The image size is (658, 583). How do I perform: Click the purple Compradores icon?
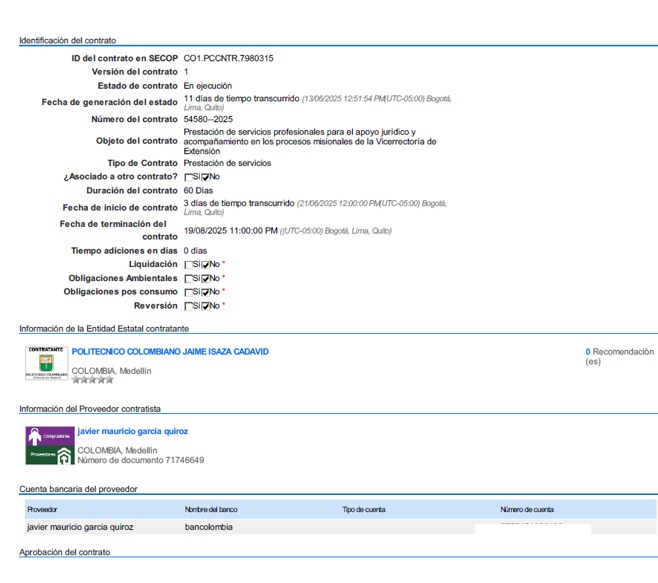point(49,436)
